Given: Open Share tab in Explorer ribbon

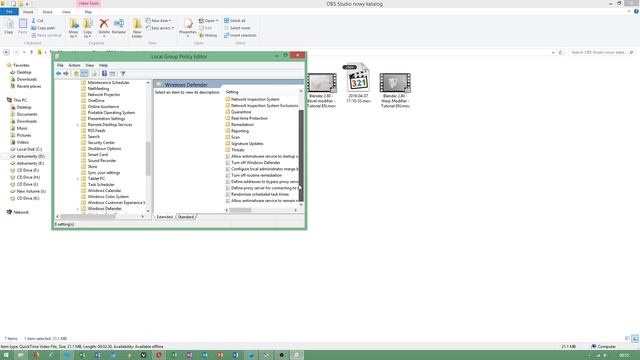Looking at the screenshot, I should pos(47,12).
